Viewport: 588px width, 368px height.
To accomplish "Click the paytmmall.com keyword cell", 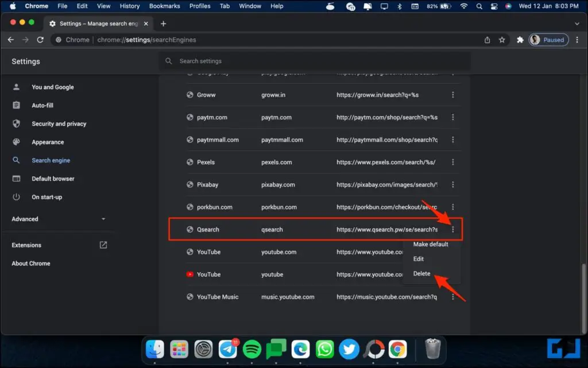I will coord(282,140).
